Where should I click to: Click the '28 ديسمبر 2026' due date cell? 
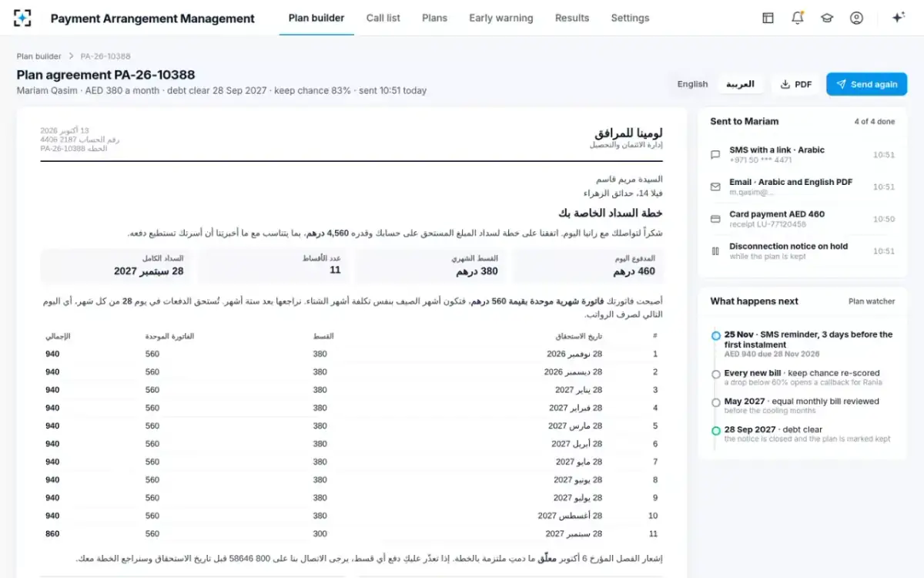pos(573,371)
